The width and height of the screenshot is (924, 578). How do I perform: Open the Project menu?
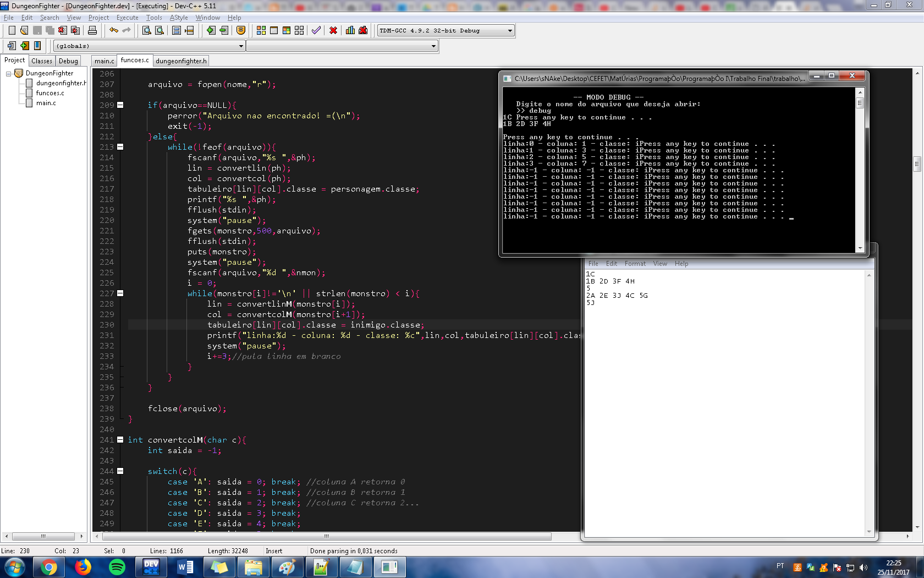(98, 18)
